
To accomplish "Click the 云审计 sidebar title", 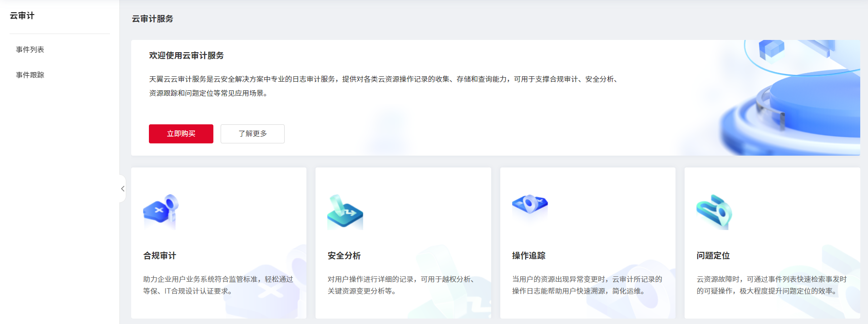I will (x=22, y=16).
